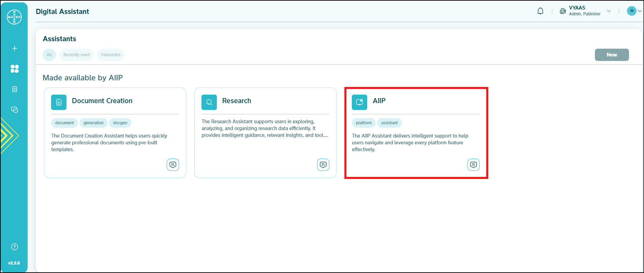This screenshot has height=273, width=644.
Task: Click the platform tag on AIIP card
Action: point(363,123)
